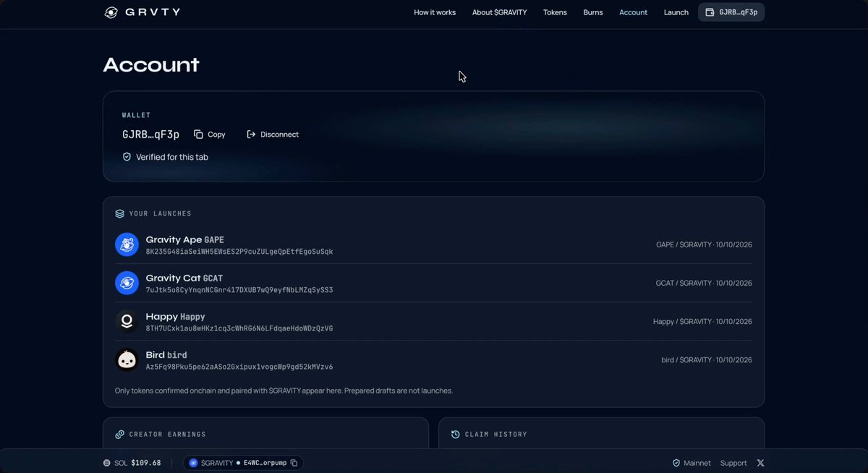Screen dimensions: 868x473
Task: Click the disconnect arrow icon in the Wallet card
Action: pos(251,135)
